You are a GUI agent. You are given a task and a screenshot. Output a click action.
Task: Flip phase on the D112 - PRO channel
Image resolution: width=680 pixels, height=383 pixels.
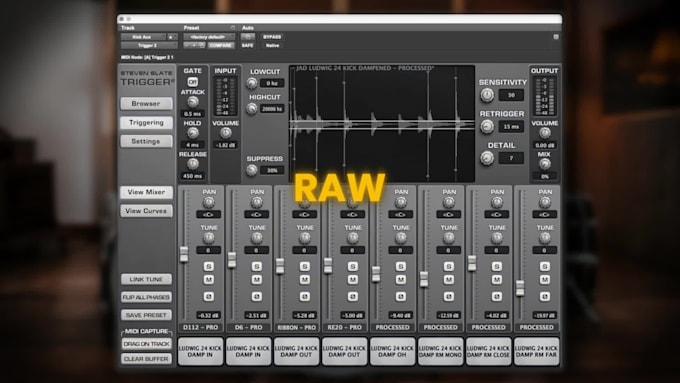tap(209, 297)
